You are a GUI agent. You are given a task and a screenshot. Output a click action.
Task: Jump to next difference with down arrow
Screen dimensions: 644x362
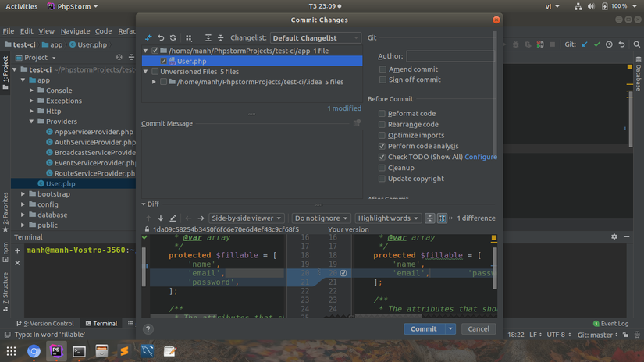(161, 218)
